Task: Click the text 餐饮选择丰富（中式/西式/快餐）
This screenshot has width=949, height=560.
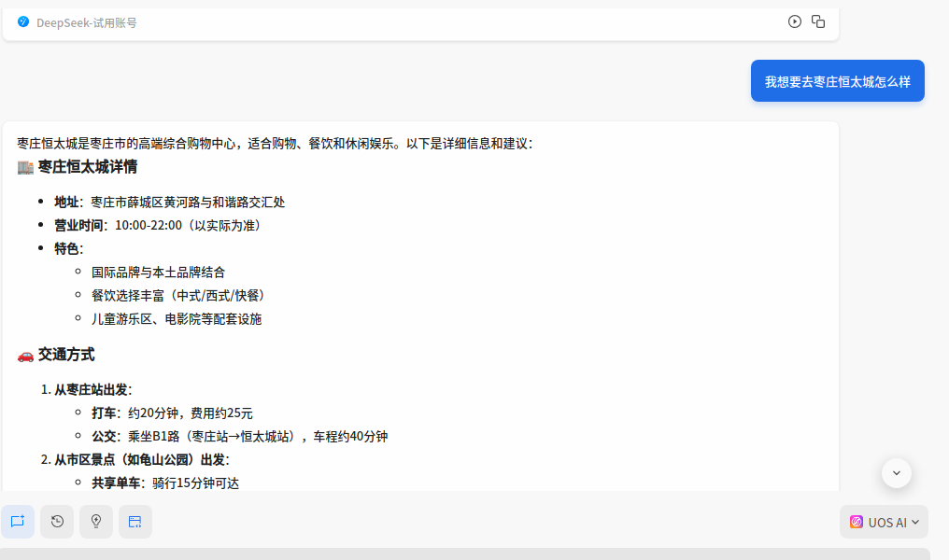Action: [177, 296]
